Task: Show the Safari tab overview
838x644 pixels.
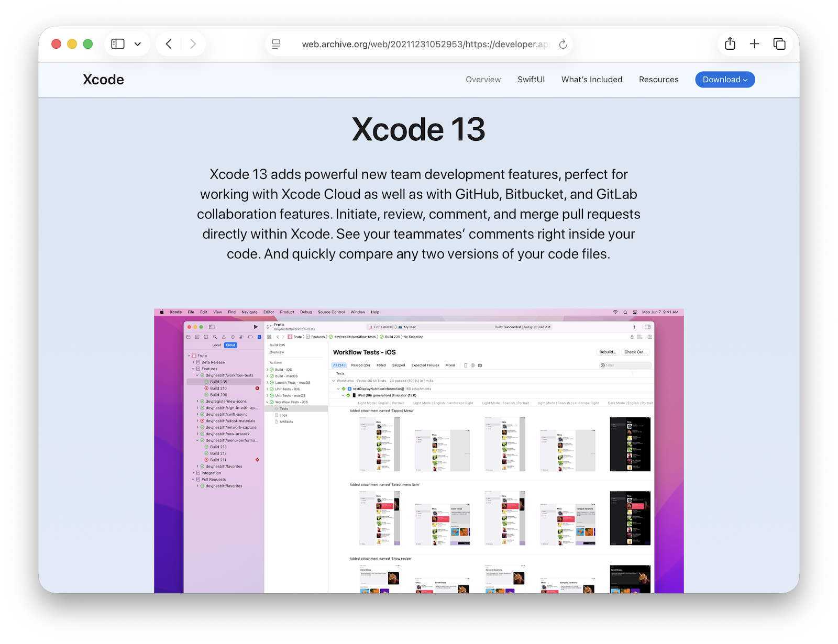Action: pyautogui.click(x=779, y=44)
